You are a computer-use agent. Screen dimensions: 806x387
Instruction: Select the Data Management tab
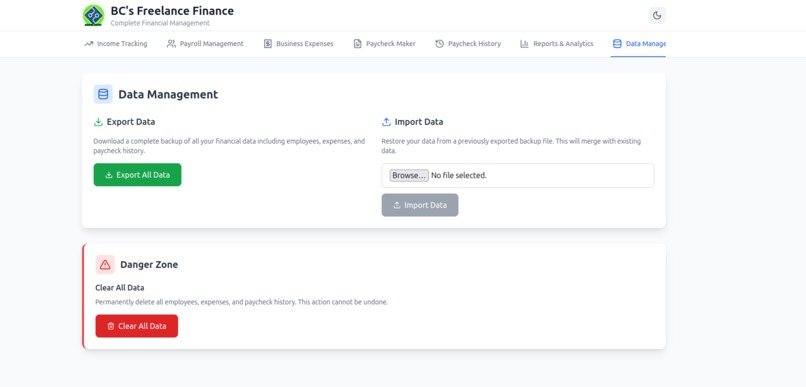pos(638,44)
